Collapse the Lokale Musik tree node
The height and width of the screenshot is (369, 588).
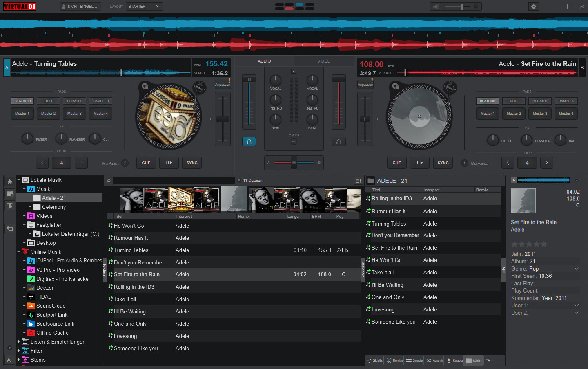point(18,180)
